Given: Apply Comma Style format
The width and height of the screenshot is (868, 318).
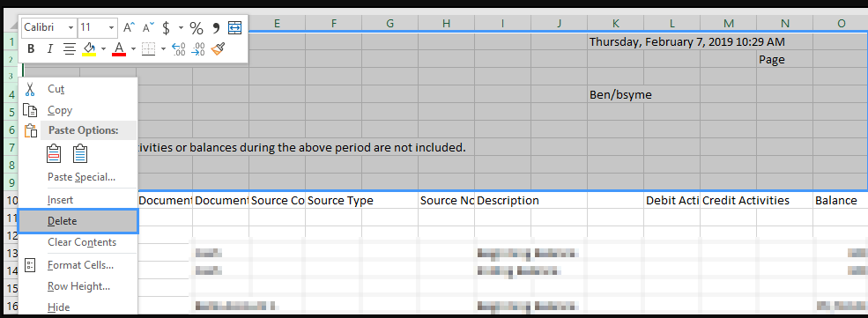Looking at the screenshot, I should coord(216,27).
